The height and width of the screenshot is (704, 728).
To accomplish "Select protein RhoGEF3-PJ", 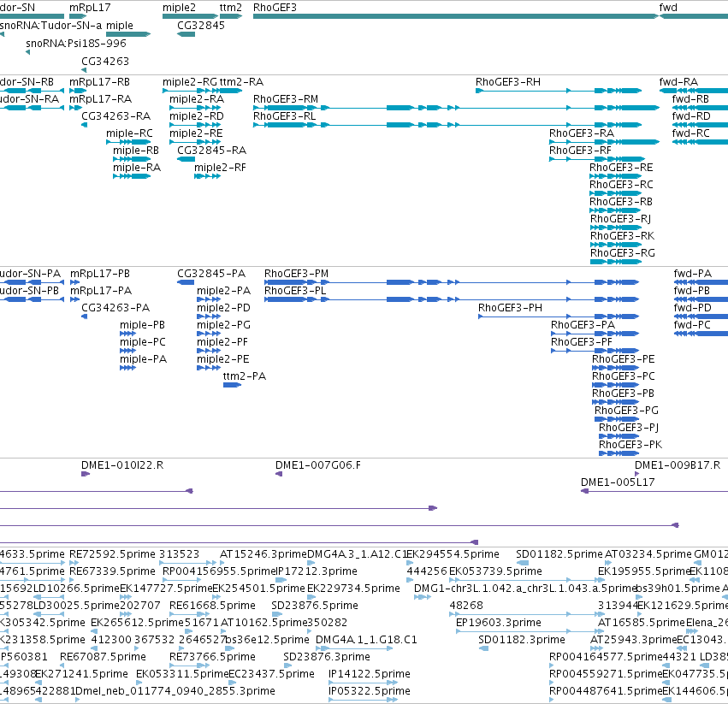I will (x=619, y=436).
